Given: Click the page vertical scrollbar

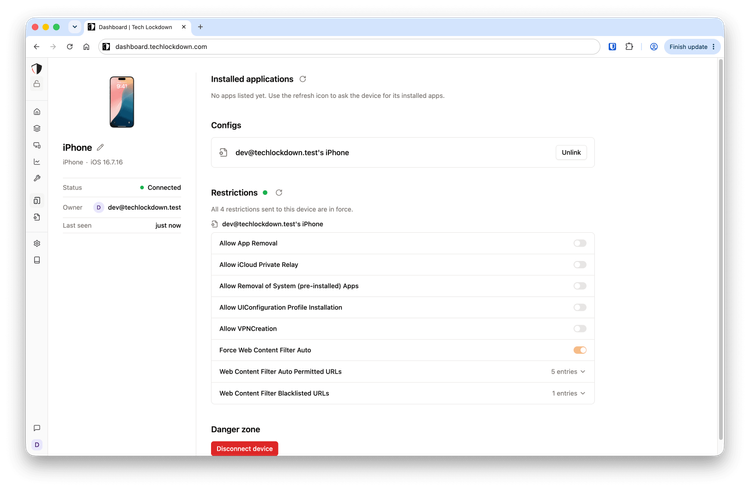Looking at the screenshot, I should (720, 249).
